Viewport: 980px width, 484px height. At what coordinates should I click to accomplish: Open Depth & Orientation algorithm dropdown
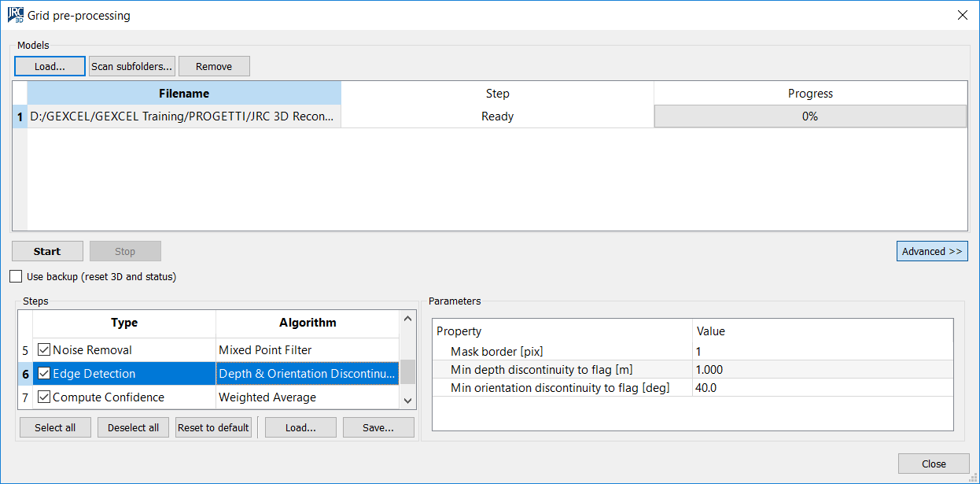coord(307,374)
